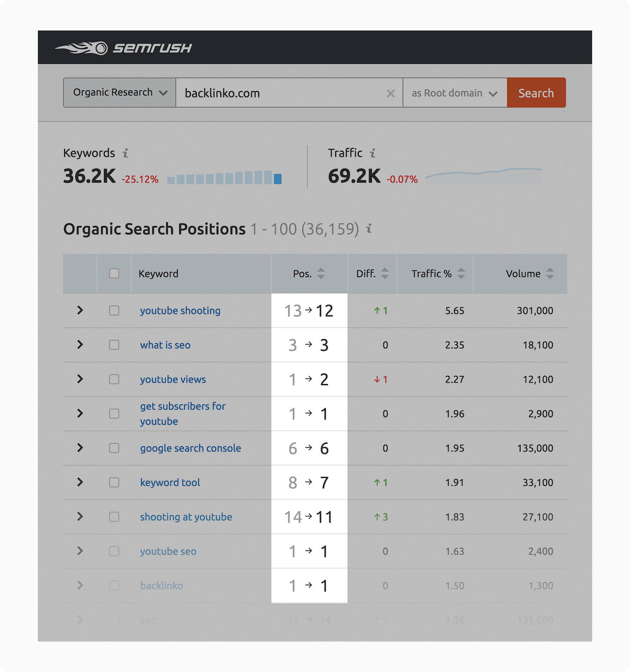Click the orange Search button
Image resolution: width=630 pixels, height=672 pixels.
(536, 93)
